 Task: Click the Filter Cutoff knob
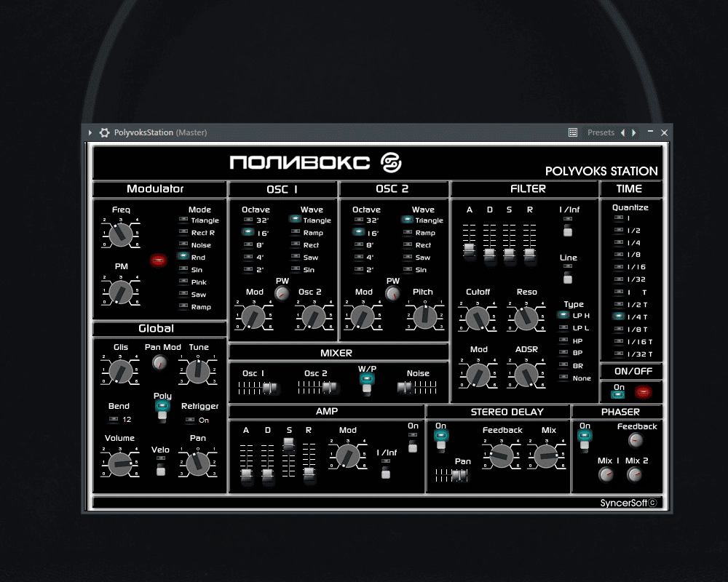478,319
